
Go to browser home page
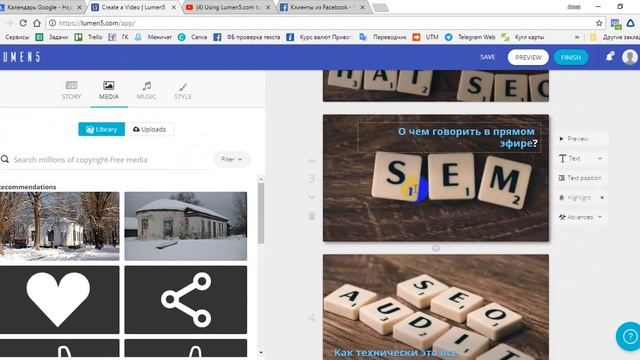point(37,23)
